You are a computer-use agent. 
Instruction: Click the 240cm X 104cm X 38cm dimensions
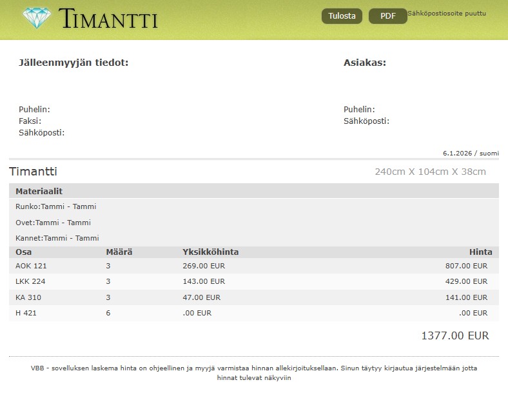(x=430, y=172)
